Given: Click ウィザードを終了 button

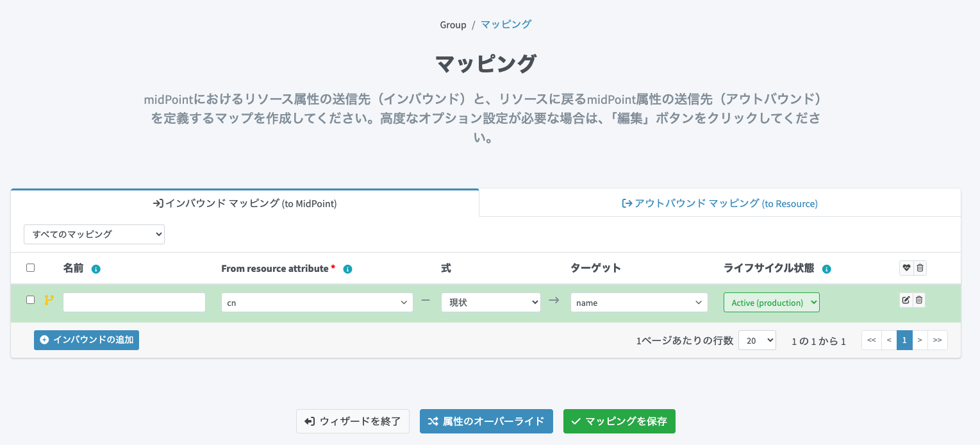Looking at the screenshot, I should [353, 421].
